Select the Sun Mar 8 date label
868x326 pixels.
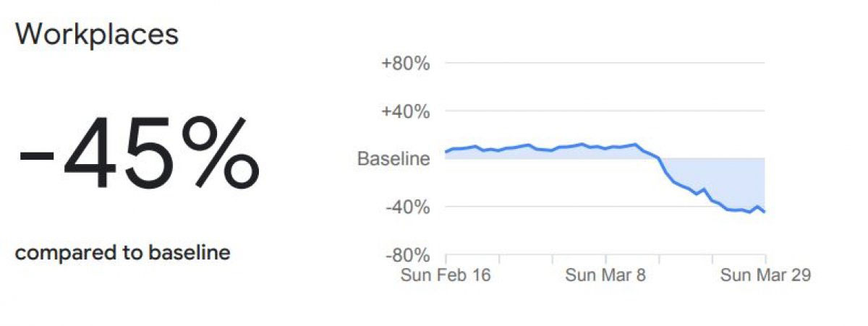(x=605, y=275)
